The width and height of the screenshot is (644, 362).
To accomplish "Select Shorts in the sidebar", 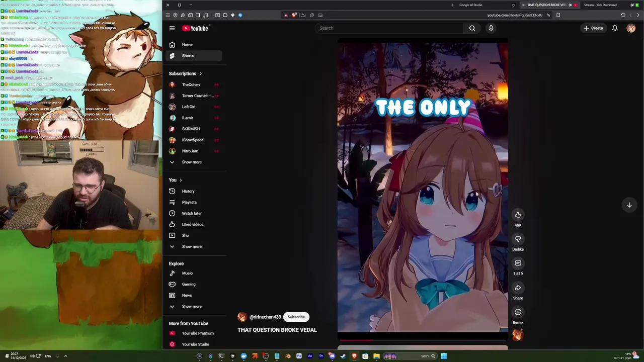I will pyautogui.click(x=193, y=56).
